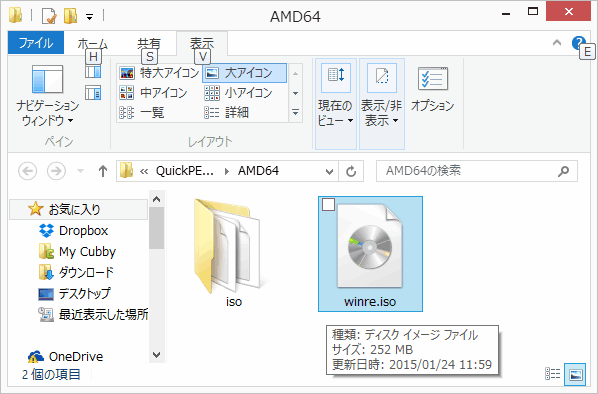This screenshot has height=394, width=598.
Task: Open Help question mark icon
Action: tap(578, 43)
